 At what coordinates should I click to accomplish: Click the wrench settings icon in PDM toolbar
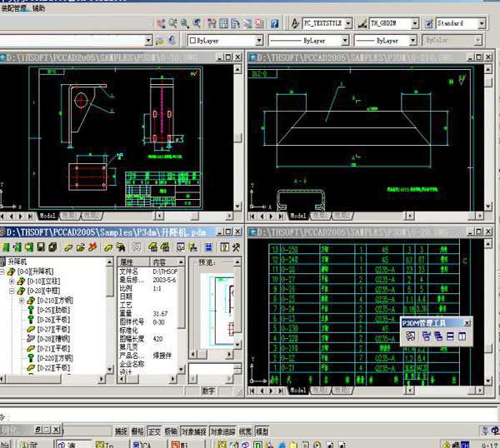coord(237,247)
